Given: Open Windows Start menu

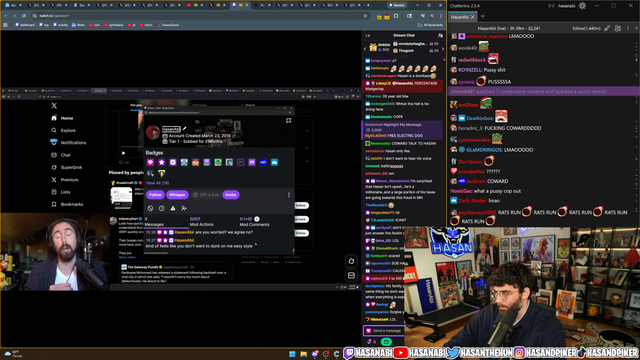Looking at the screenshot, I should click(292, 354).
